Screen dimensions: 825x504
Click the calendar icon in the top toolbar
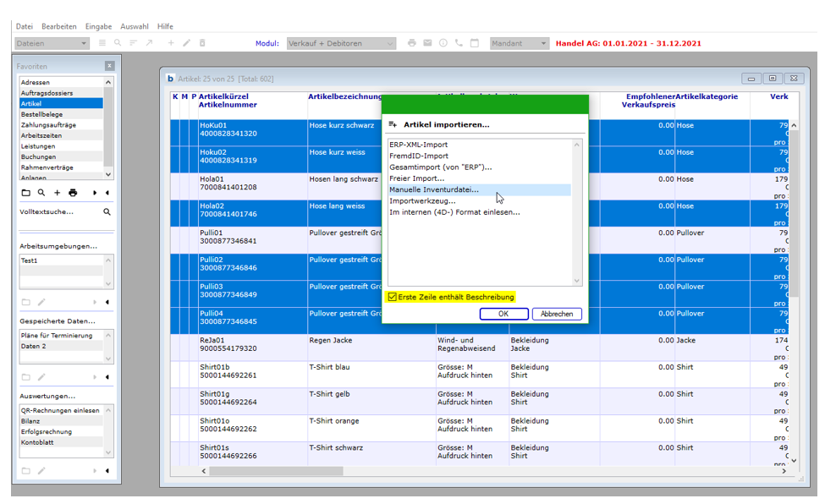[475, 43]
